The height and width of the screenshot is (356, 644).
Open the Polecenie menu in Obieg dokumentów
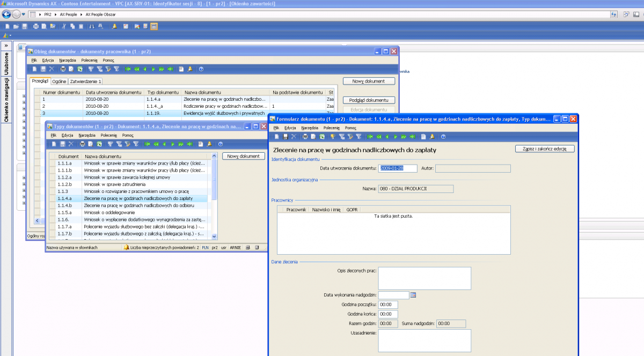[89, 60]
